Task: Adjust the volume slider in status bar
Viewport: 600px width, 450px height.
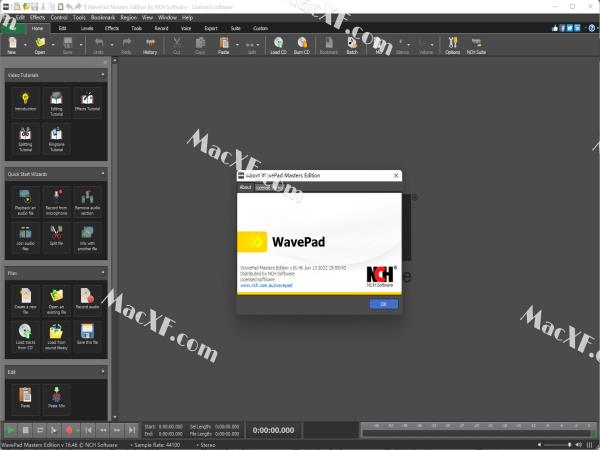Action: [x=558, y=445]
